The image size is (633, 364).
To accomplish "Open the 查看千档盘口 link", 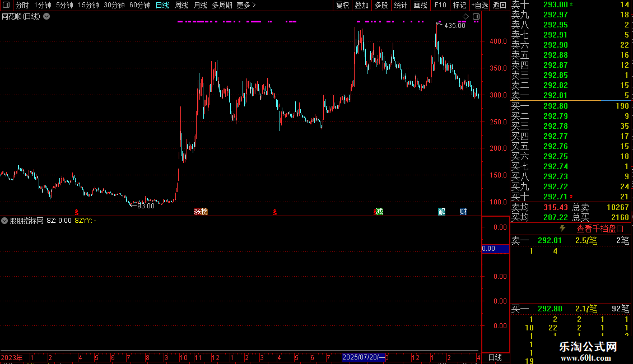I will coord(601,229).
